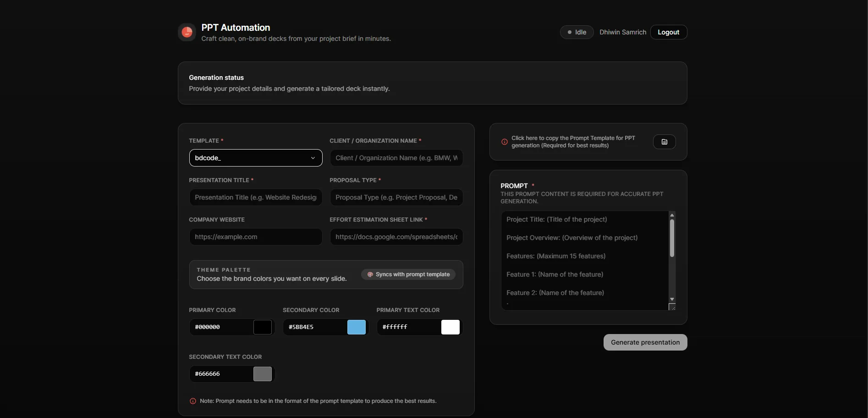Focus the Company Website field
This screenshot has width=868, height=418.
click(256, 237)
